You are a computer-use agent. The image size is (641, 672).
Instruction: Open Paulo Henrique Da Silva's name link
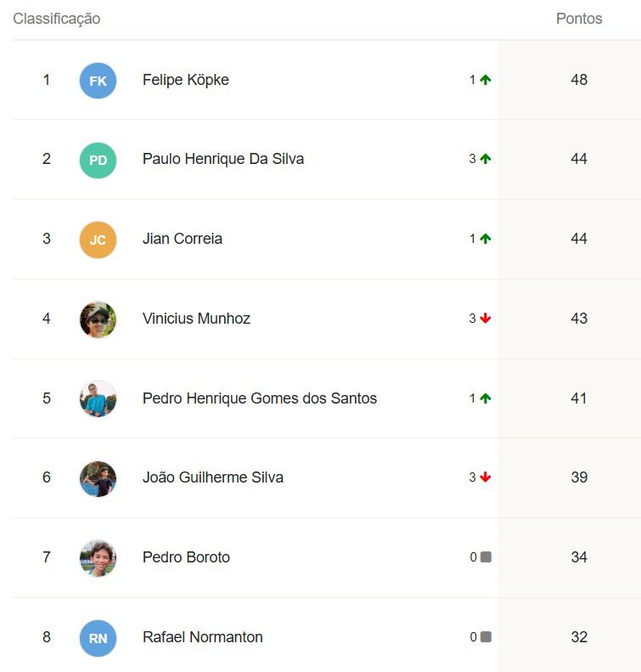223,159
